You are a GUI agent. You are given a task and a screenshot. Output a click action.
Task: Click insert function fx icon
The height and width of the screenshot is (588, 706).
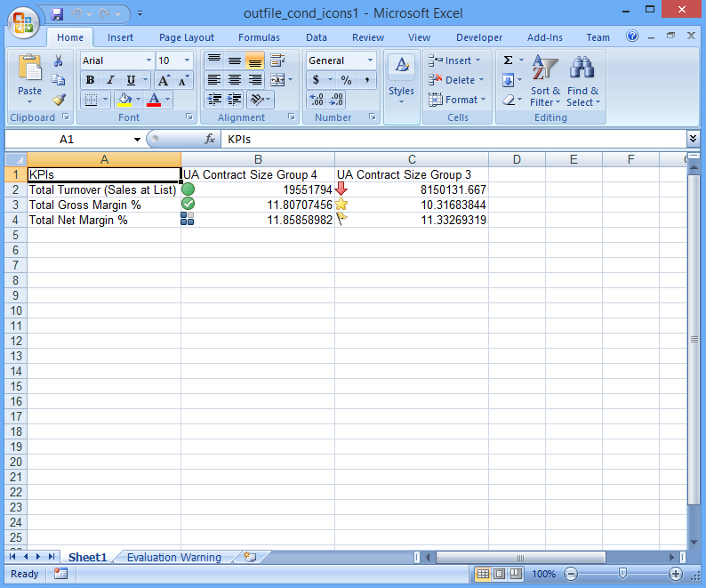point(209,139)
